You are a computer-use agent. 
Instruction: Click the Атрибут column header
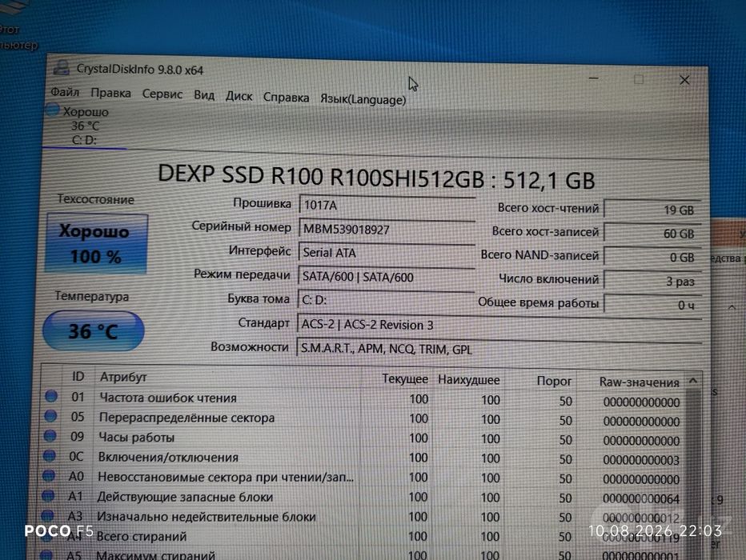click(x=122, y=377)
